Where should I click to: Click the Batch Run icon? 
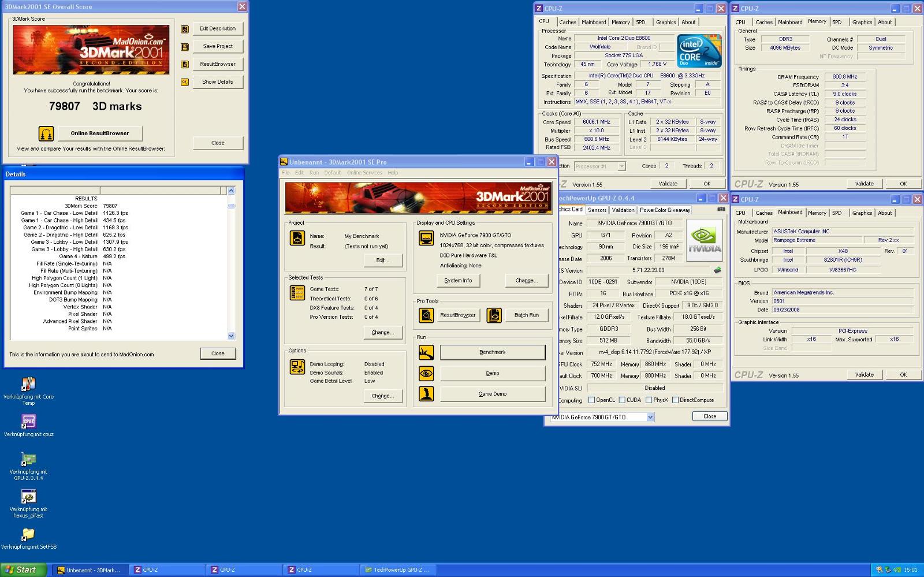494,315
